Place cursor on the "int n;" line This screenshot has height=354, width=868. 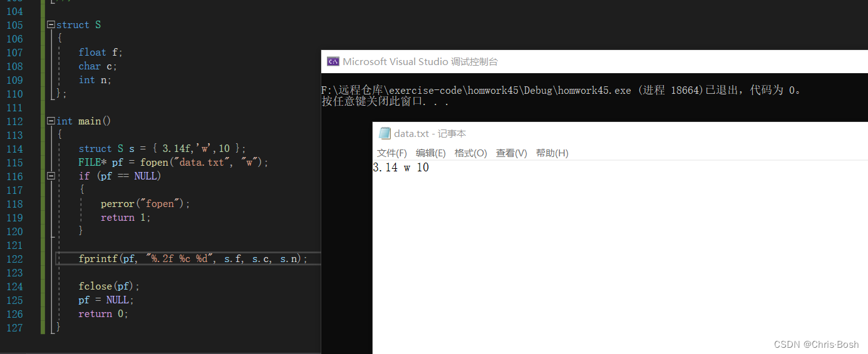coord(95,80)
